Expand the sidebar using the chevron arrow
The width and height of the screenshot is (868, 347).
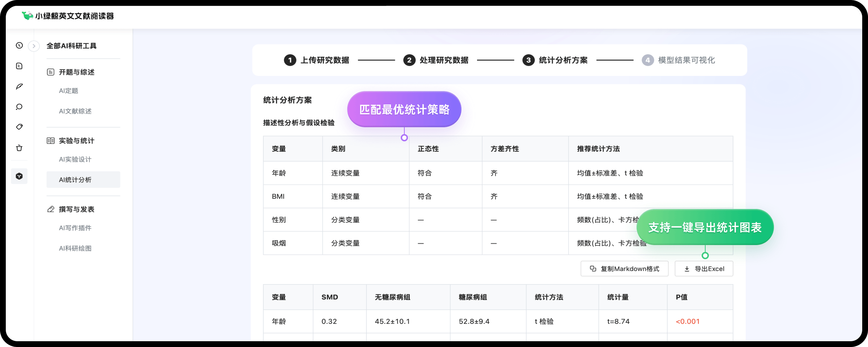coord(34,46)
